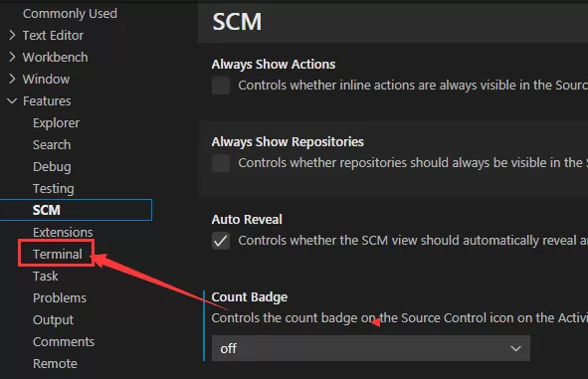The image size is (588, 379).
Task: Expand the Workbench section chevron
Action: point(12,57)
